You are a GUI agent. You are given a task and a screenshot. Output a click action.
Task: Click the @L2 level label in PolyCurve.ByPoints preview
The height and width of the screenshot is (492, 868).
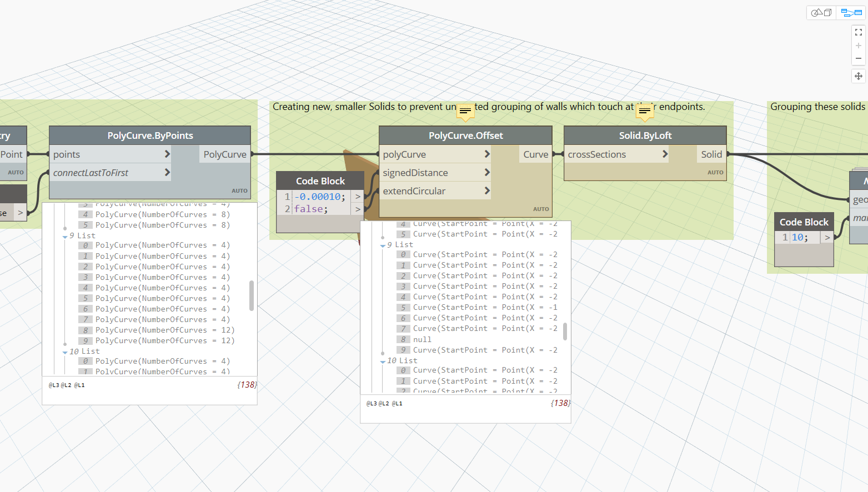coord(66,385)
